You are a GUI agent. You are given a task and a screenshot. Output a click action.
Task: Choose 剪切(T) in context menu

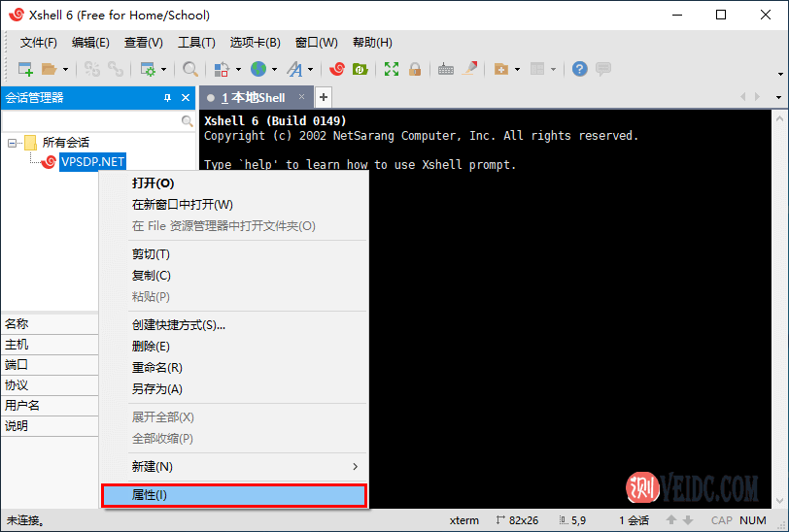(x=234, y=254)
